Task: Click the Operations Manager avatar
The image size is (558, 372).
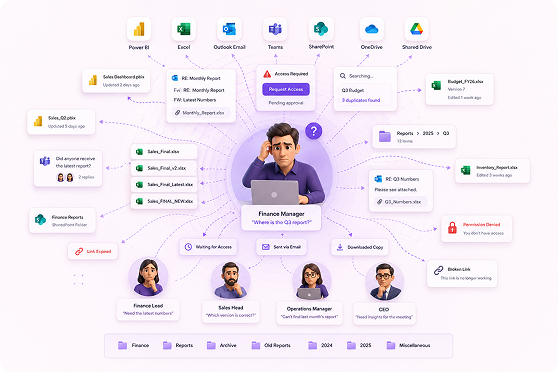Action: (311, 281)
